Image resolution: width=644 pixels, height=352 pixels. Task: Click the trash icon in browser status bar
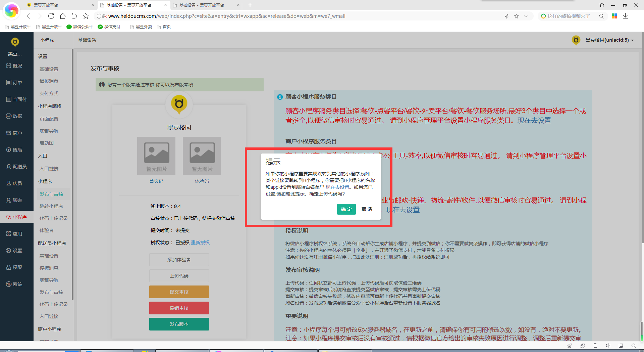(595, 346)
